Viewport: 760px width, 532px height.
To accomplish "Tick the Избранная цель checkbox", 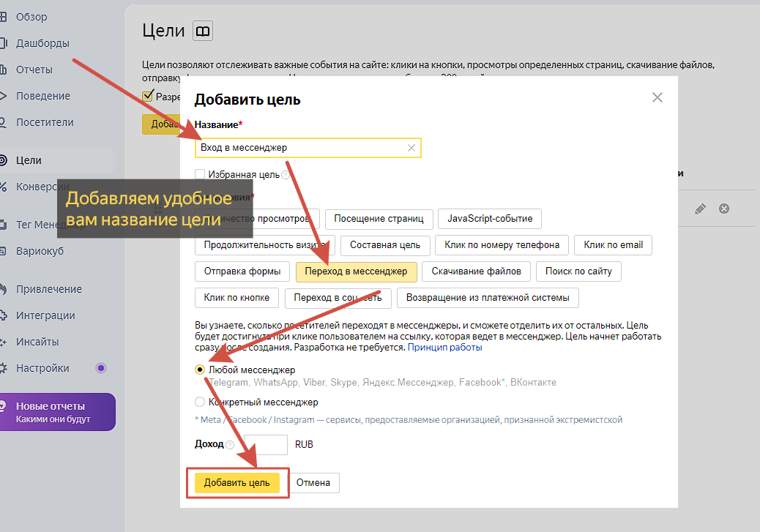I will tap(200, 174).
